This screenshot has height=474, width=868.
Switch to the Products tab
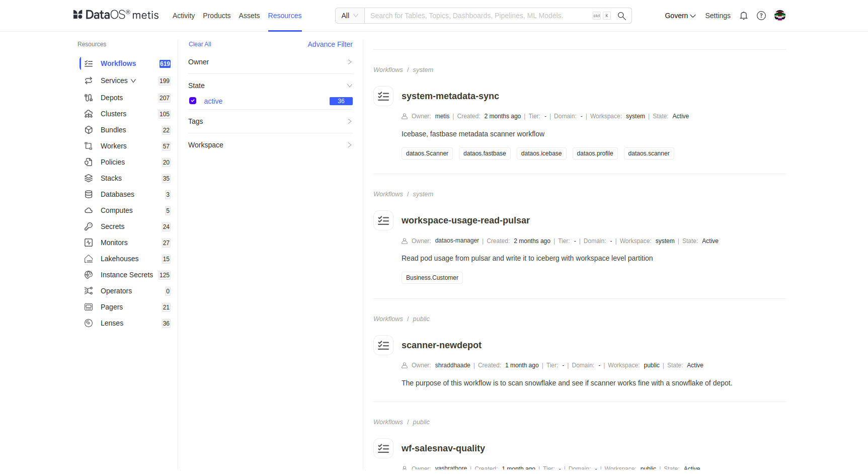[x=217, y=16]
